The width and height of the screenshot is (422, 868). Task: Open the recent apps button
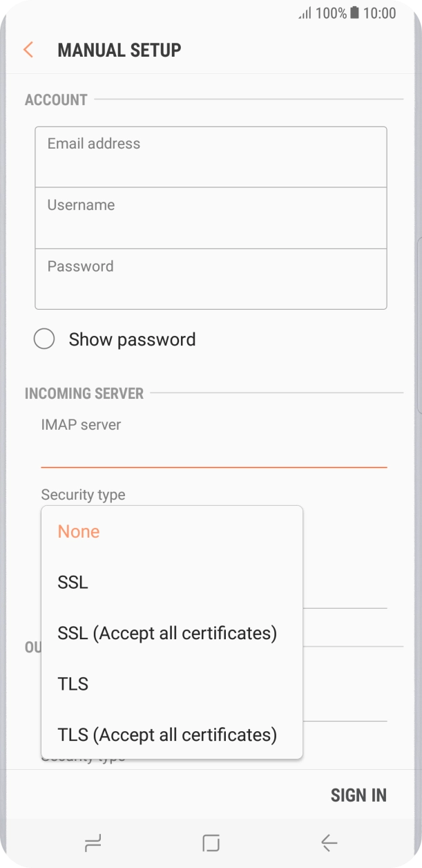click(x=93, y=843)
